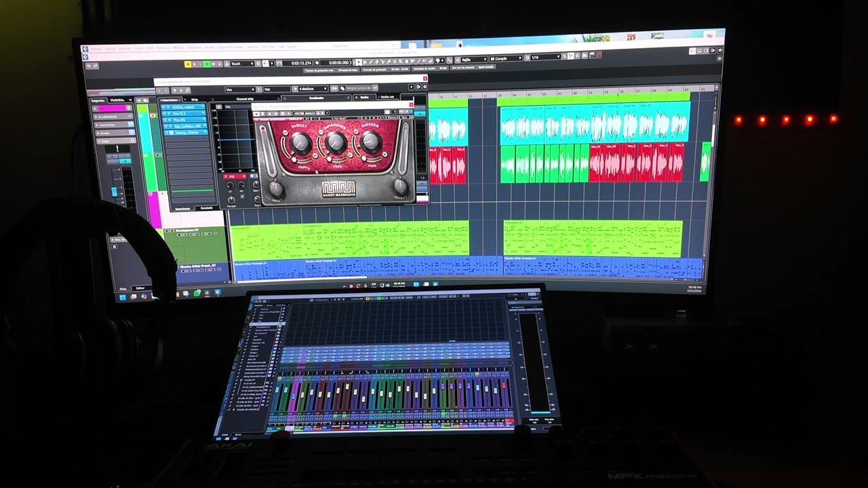
Task: Switch to the Strip tab
Action: (195, 100)
